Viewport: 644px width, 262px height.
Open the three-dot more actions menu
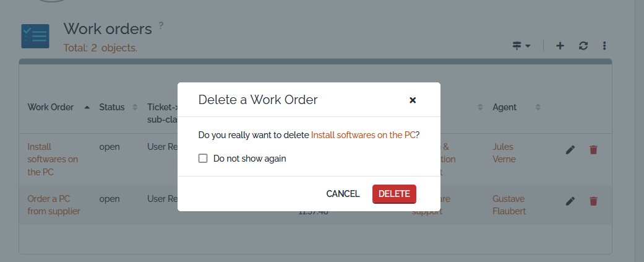(x=604, y=45)
